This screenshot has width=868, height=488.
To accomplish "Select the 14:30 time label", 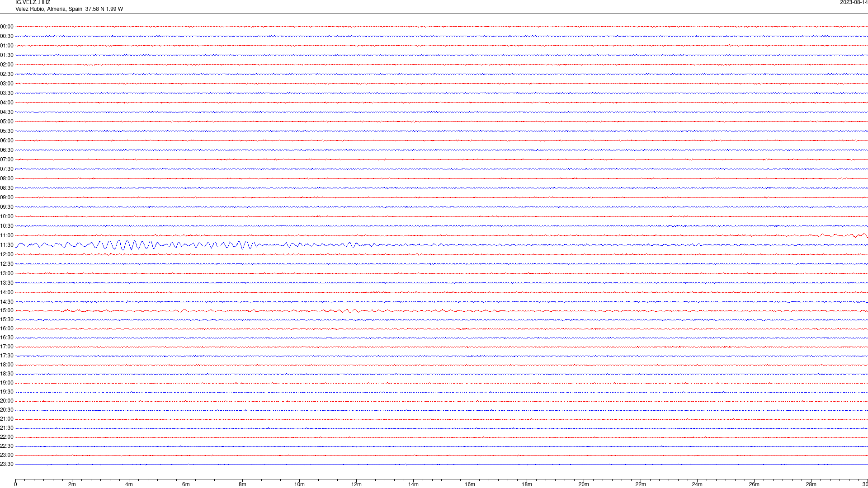I will [7, 302].
